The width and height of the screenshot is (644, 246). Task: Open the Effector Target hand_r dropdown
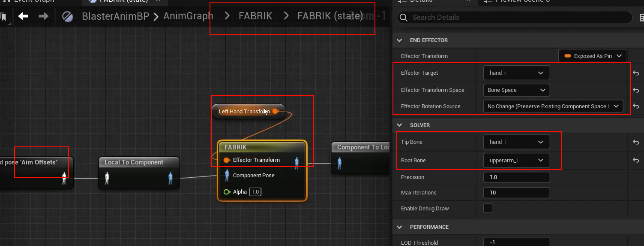click(x=516, y=73)
